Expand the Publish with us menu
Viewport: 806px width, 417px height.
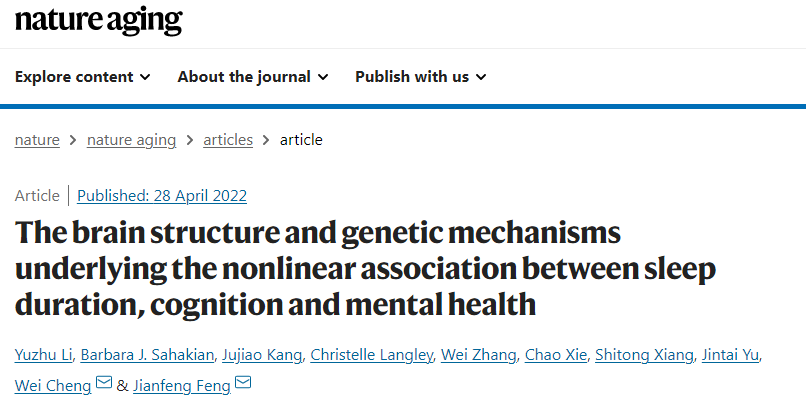click(x=421, y=77)
